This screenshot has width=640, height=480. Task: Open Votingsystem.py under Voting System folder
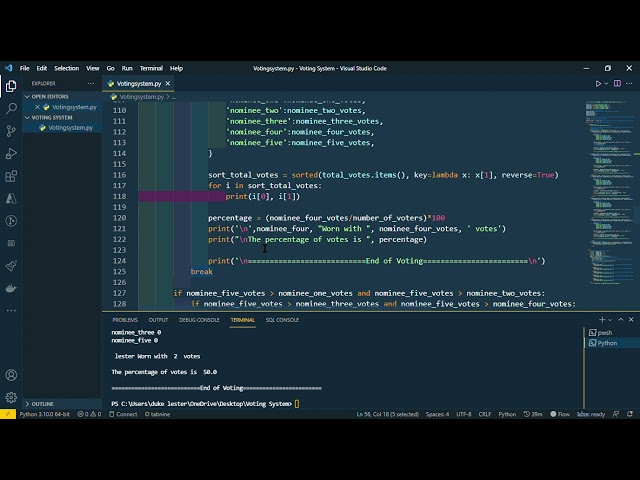click(x=70, y=128)
